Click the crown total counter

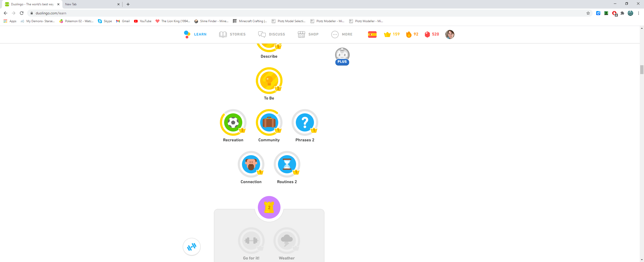[391, 34]
